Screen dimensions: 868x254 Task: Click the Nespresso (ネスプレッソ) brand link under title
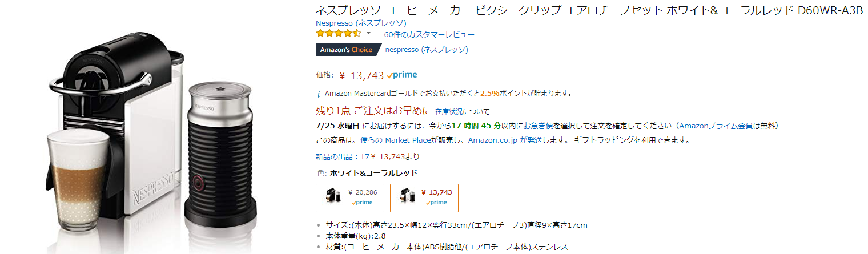coord(361,23)
